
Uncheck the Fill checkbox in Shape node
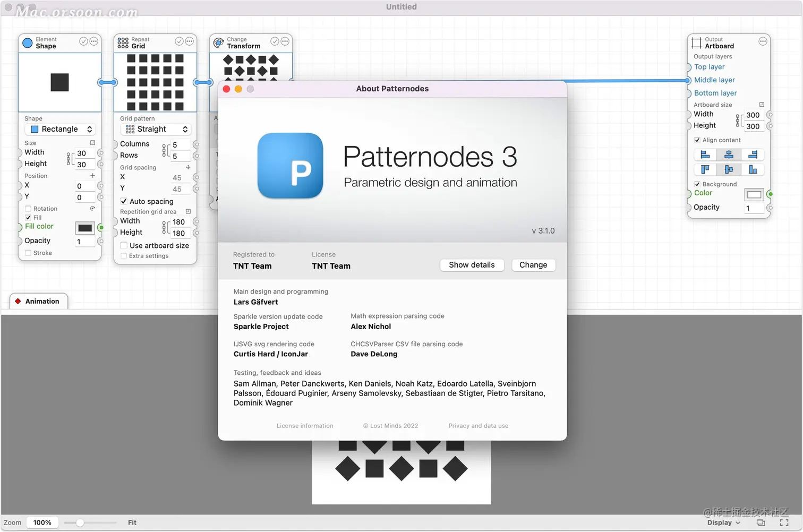(28, 218)
